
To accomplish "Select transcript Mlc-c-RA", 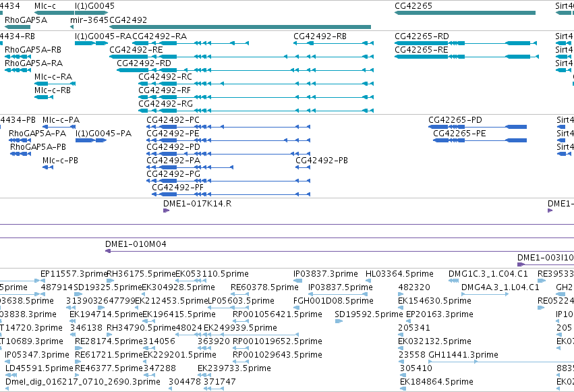I will pos(55,84).
